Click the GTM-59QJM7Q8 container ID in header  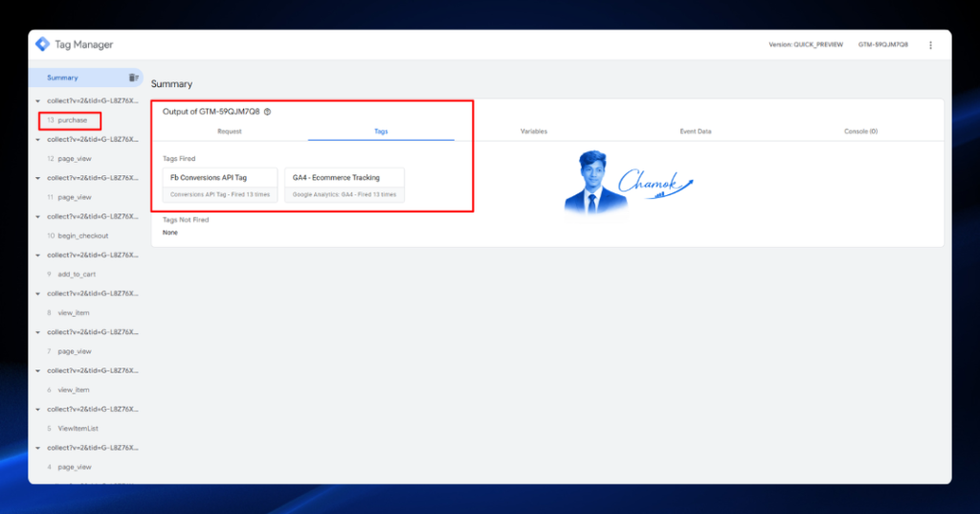click(882, 45)
